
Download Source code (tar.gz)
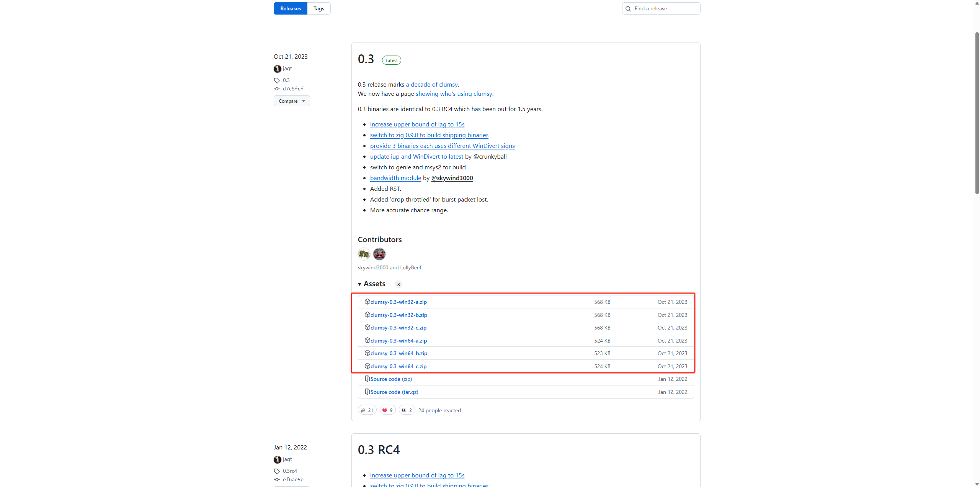(x=394, y=392)
